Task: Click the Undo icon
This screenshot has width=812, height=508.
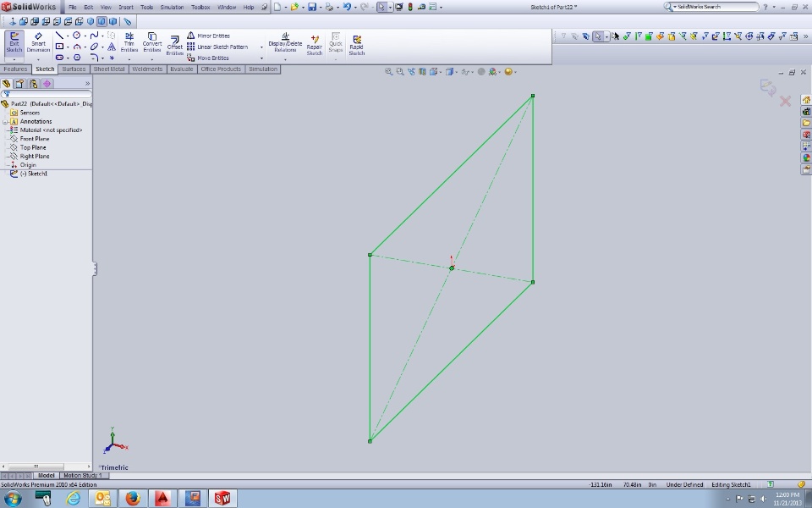Action: [x=347, y=8]
